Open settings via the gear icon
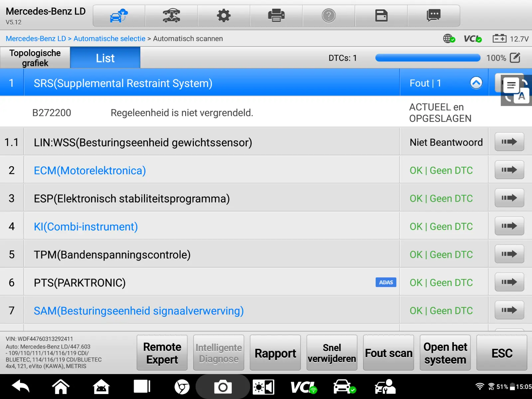The height and width of the screenshot is (399, 532). pyautogui.click(x=224, y=16)
